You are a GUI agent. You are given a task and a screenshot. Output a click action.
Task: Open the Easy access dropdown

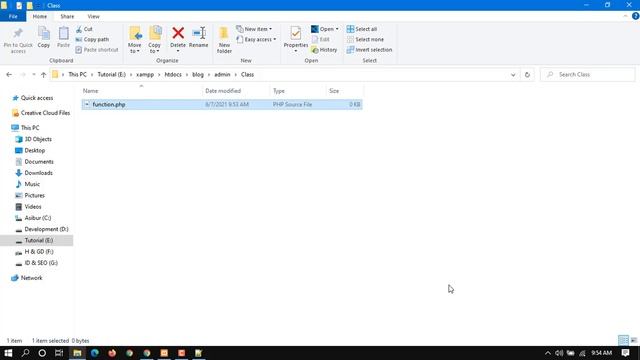coord(256,39)
